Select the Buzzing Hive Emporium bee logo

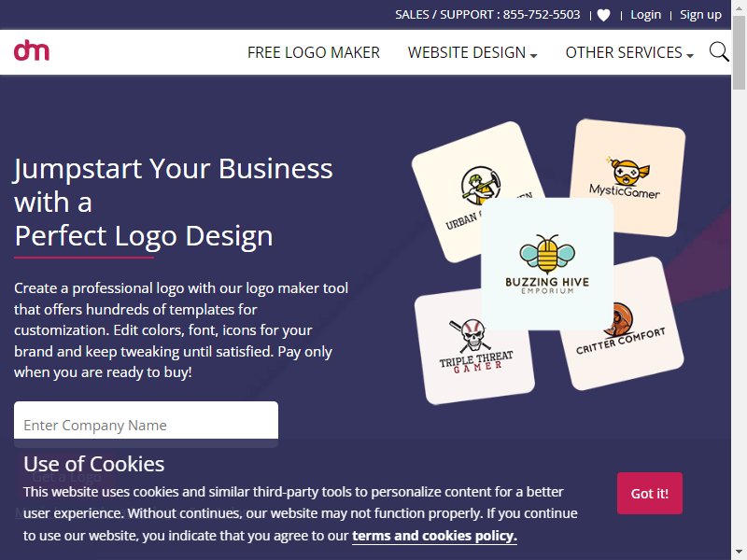pos(547,264)
